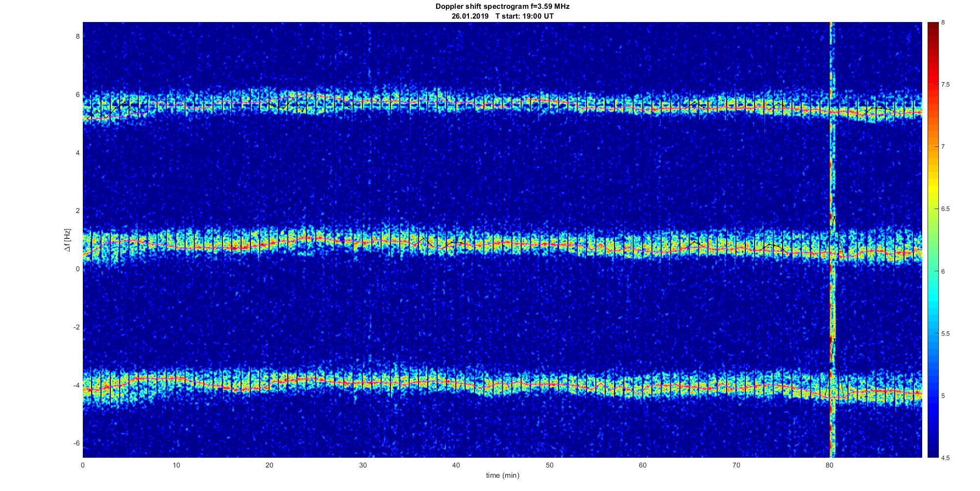Screen dimensions: 980x491
Task: Click the colorbar tick label '5.5'
Action: point(945,334)
